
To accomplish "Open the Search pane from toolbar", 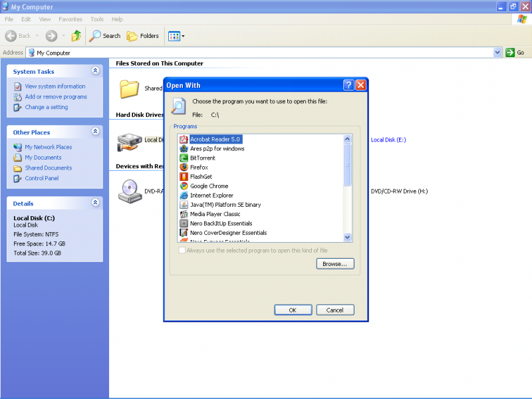I will click(x=105, y=36).
